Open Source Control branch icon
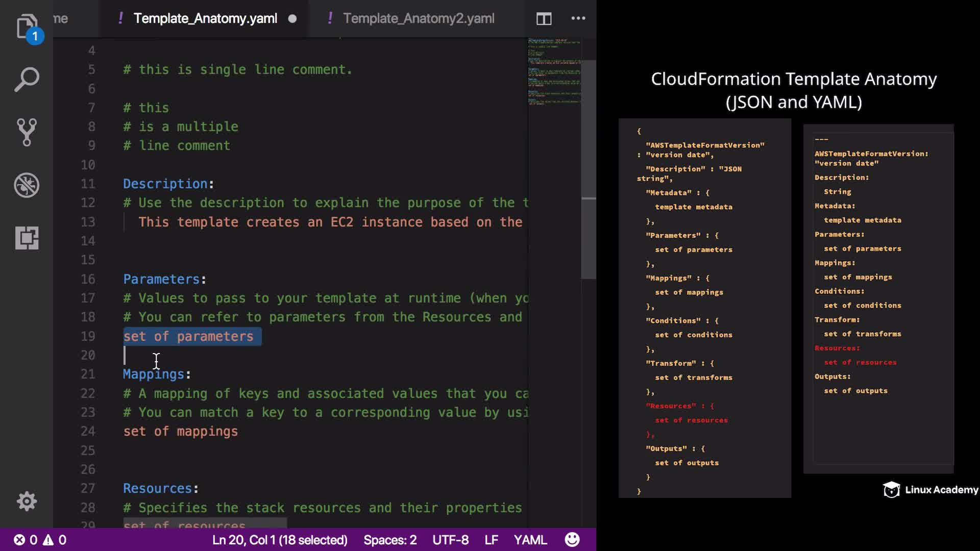The image size is (980, 551). 27,132
